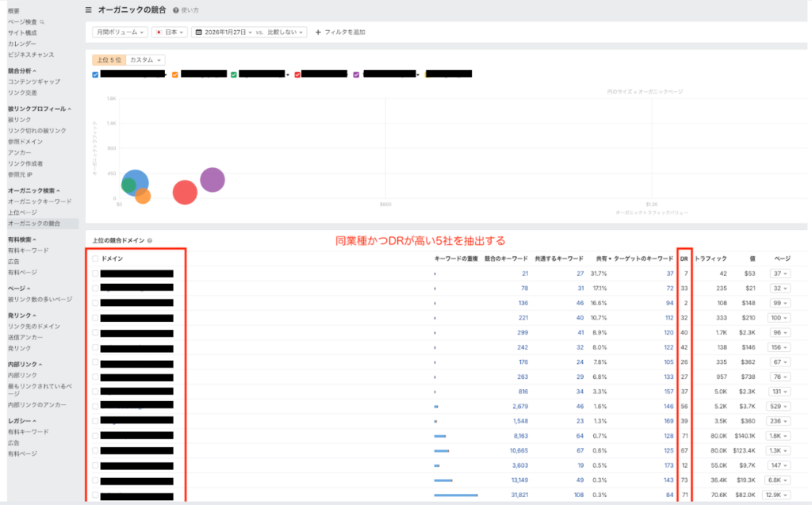Click the large blue bubble in the chart
The image size is (812, 505).
(x=136, y=182)
